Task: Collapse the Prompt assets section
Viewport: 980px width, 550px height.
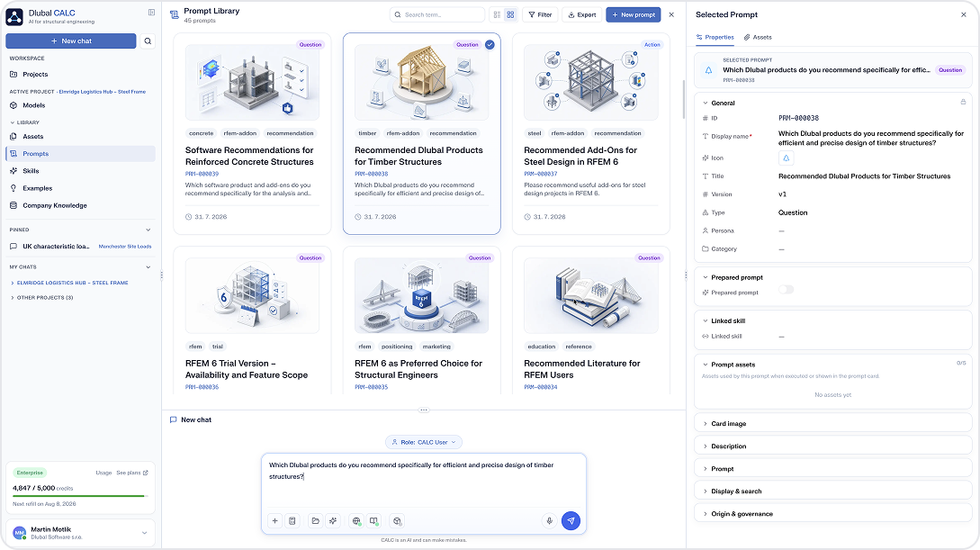Action: coord(705,365)
